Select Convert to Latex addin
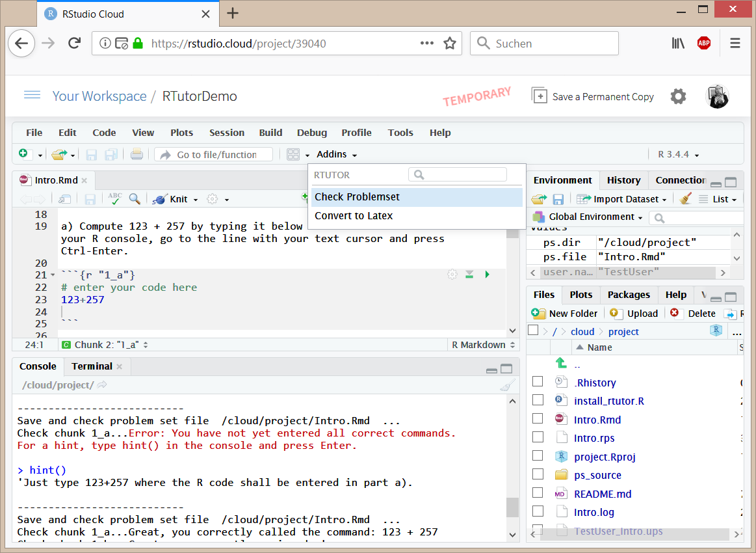This screenshot has height=553, width=756. pos(417,216)
